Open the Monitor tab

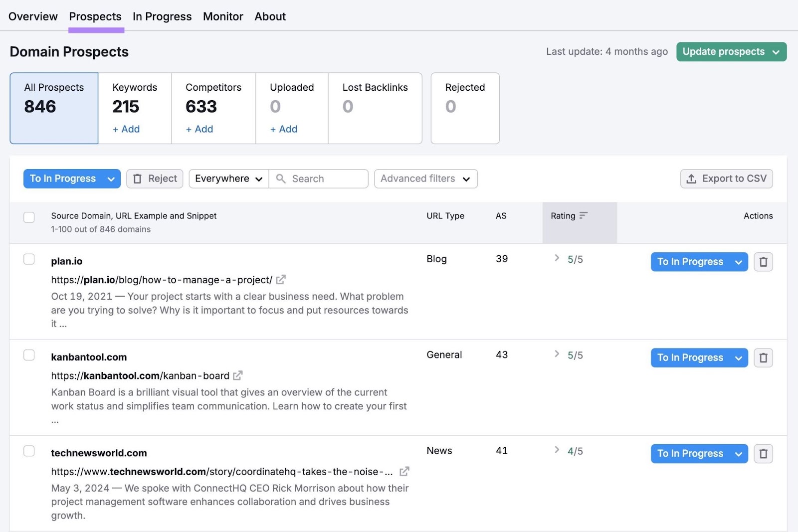click(222, 16)
